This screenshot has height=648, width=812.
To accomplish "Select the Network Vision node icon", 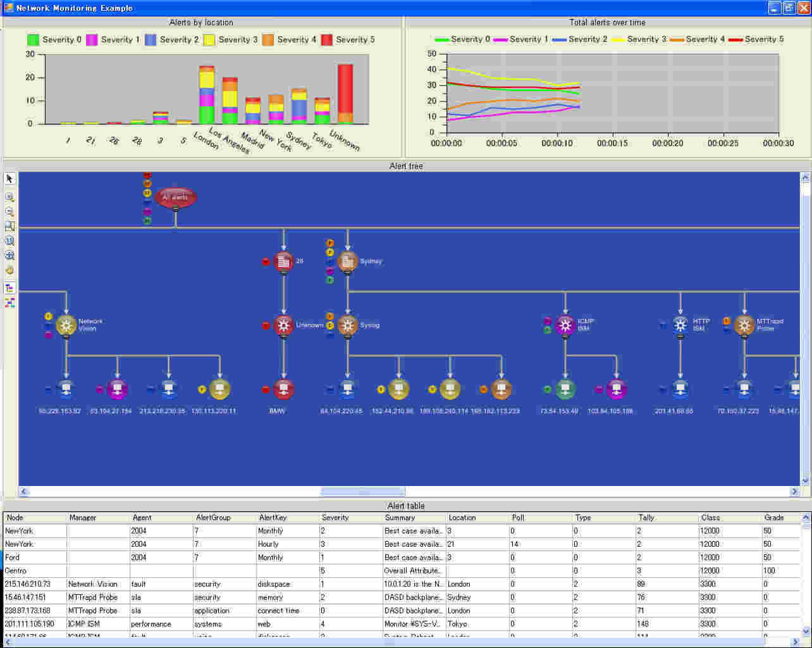I will coord(66,325).
